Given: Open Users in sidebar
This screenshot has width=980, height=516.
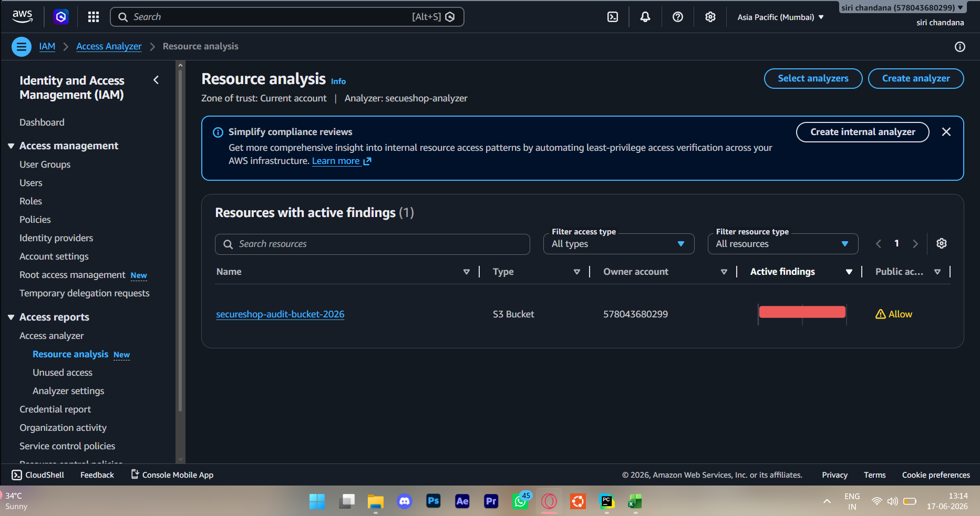Looking at the screenshot, I should [x=31, y=183].
